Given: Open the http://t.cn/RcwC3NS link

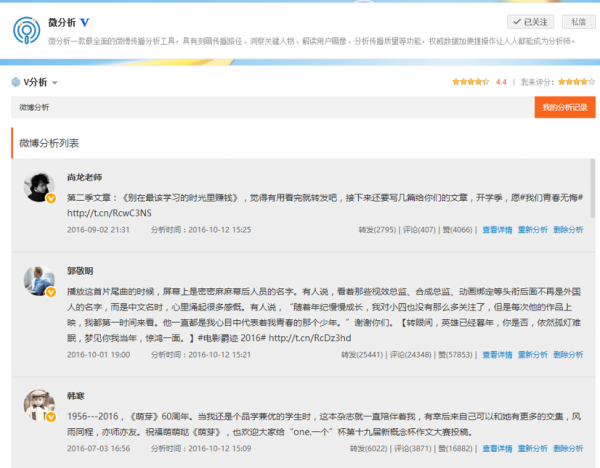Looking at the screenshot, I should click(x=109, y=212).
